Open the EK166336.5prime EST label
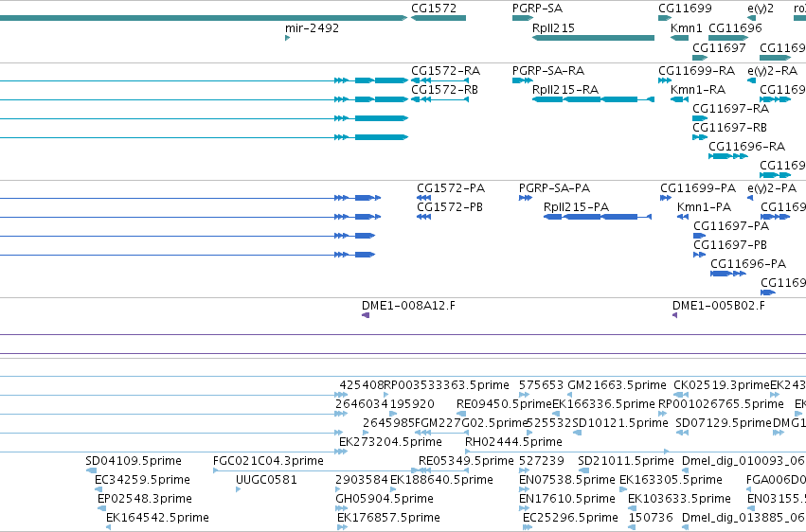Screen dimensions: 806x532 (x=603, y=404)
